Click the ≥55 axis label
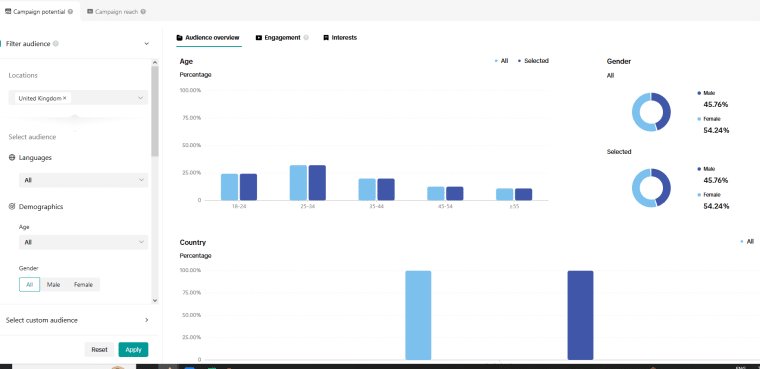Viewport: 760px width, 369px height. pyautogui.click(x=514, y=207)
